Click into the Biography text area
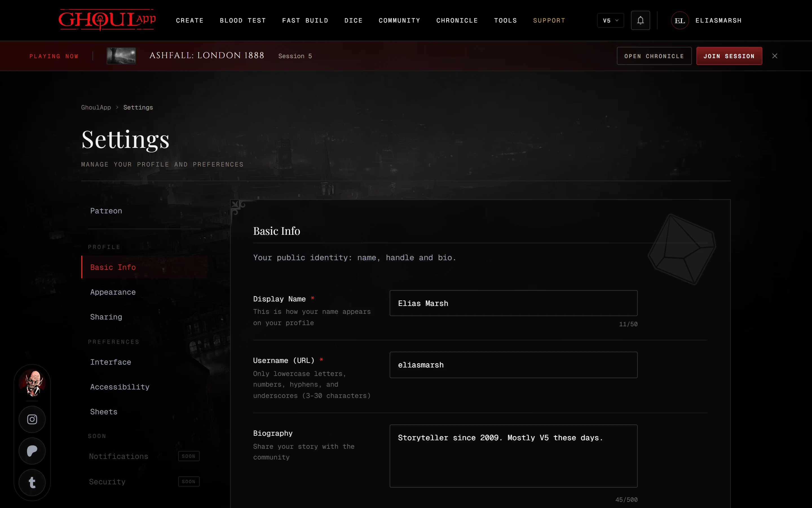Screen dimensions: 812x508 [x=513, y=456]
